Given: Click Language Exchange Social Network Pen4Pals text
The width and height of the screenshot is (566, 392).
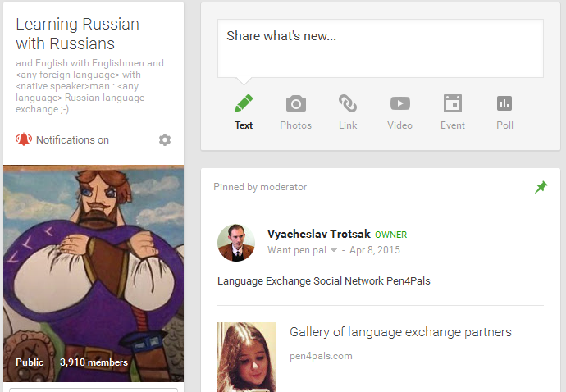Looking at the screenshot, I should pos(324,280).
